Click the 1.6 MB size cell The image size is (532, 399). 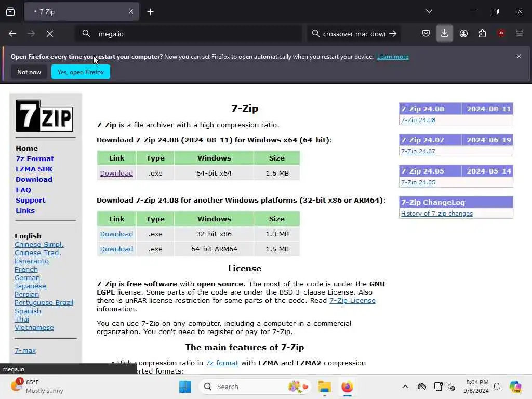click(x=277, y=173)
